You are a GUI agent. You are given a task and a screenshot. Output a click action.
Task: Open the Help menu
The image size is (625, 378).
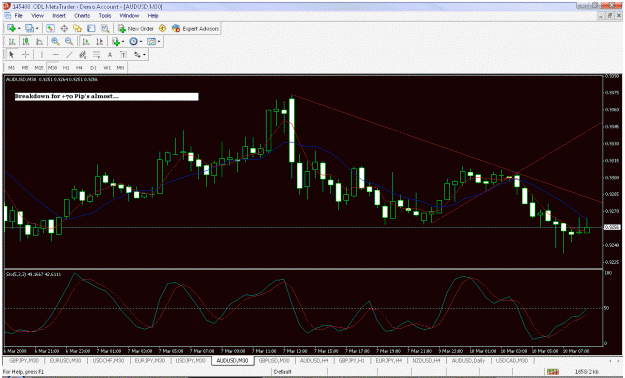click(153, 16)
